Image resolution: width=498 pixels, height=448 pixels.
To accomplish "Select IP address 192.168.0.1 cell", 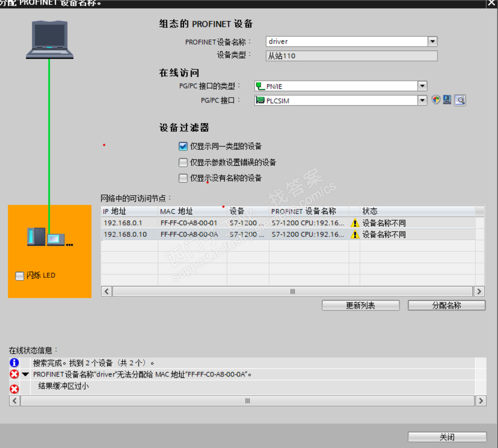I will point(129,223).
